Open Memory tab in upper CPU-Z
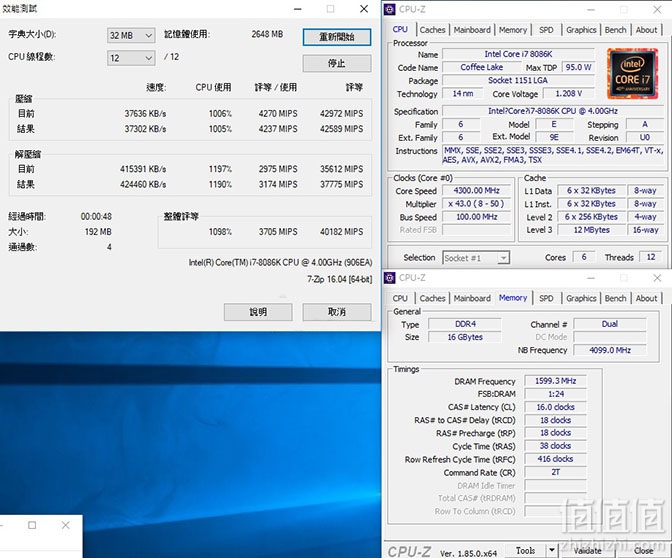This screenshot has height=558, width=672. click(513, 30)
